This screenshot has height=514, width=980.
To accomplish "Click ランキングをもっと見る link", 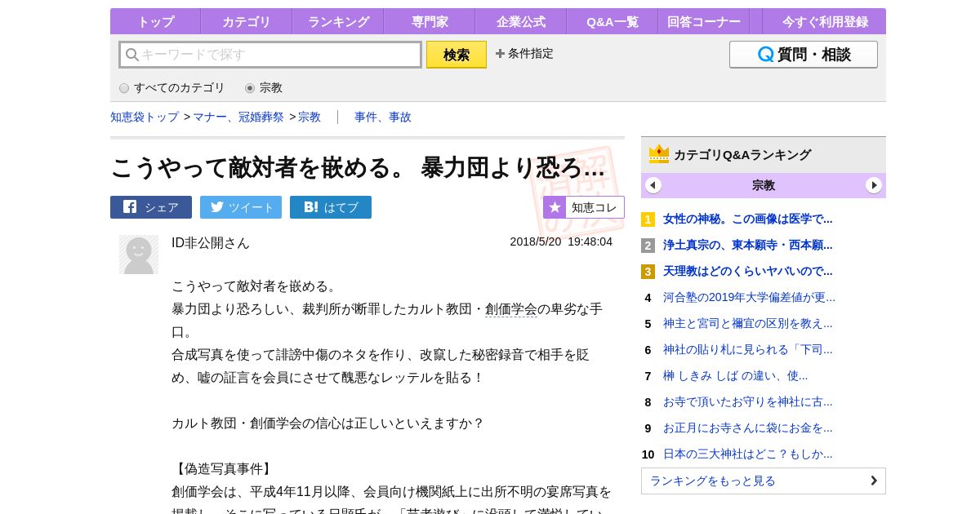I will [x=764, y=481].
